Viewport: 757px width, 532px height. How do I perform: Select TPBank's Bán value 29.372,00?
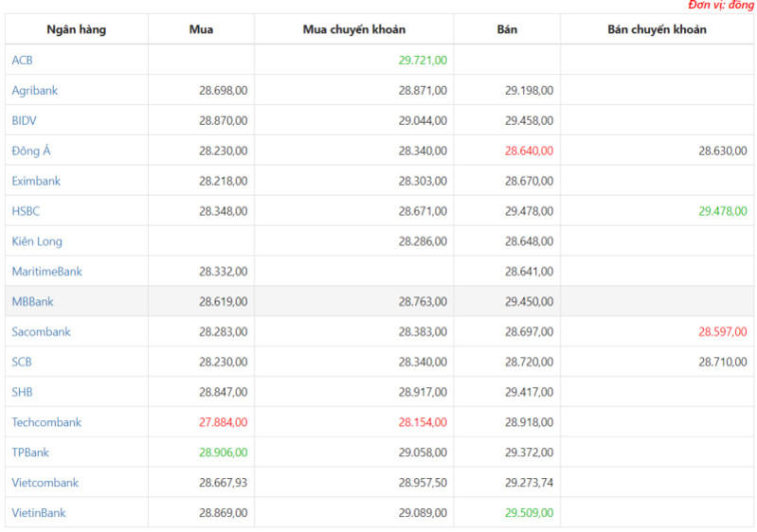pos(529,452)
